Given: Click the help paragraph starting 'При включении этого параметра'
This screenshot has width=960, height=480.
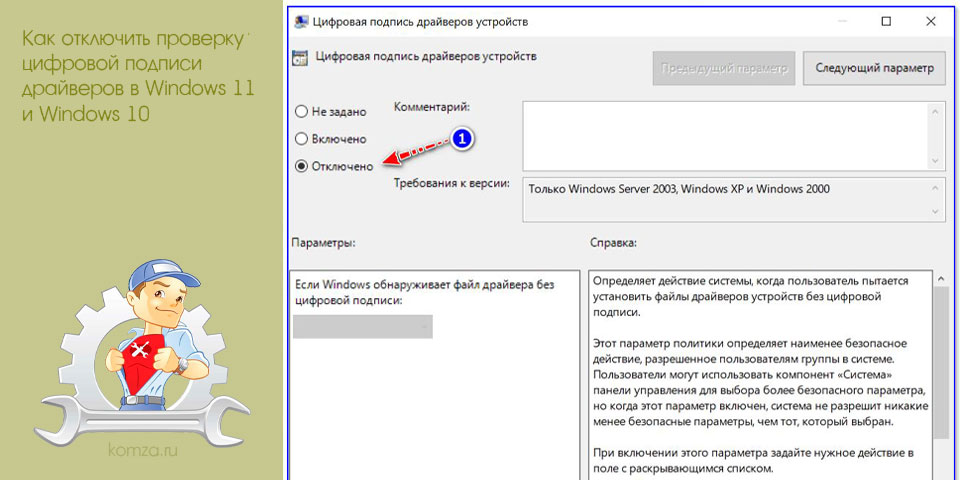Looking at the screenshot, I should coord(754,461).
